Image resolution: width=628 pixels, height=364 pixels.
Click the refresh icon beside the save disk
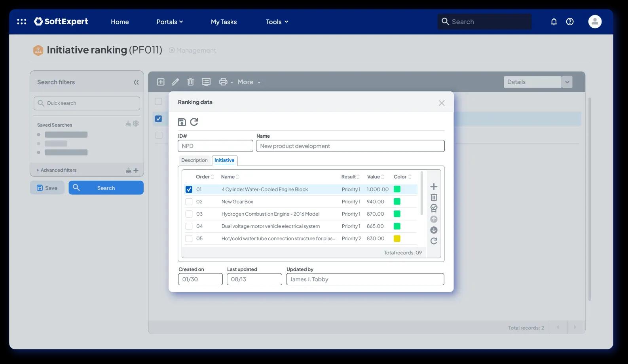194,122
